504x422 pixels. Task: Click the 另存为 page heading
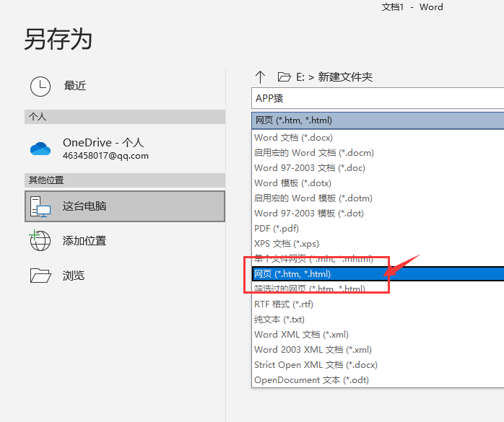tap(58, 39)
